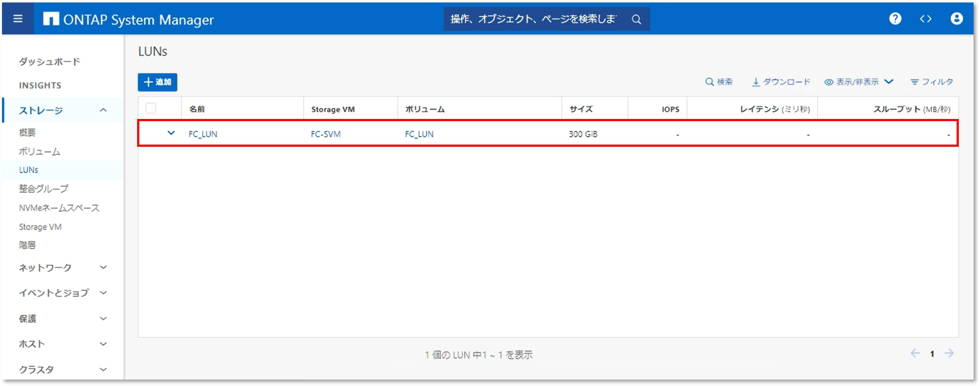980x386 pixels.
Task: Open the API log code brackets icon
Action: [x=925, y=19]
